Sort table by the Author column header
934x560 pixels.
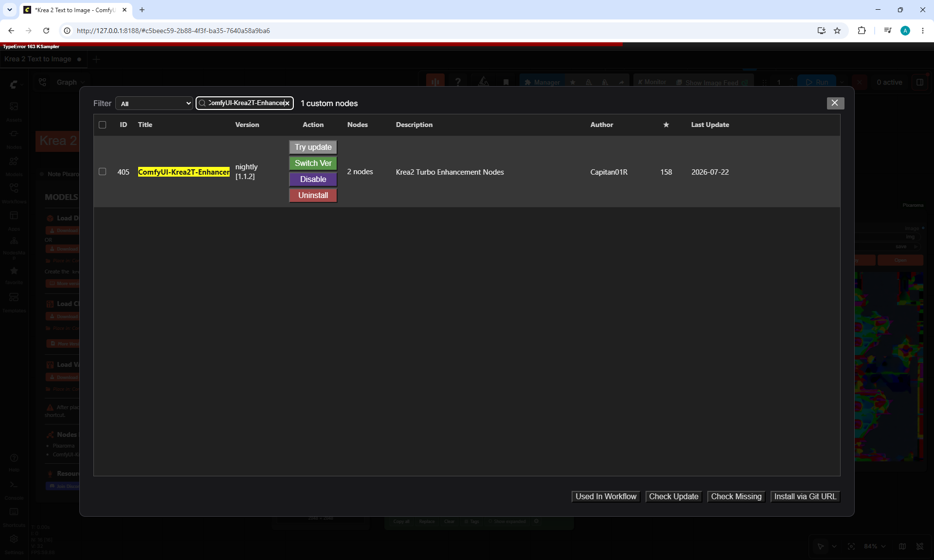click(x=602, y=125)
